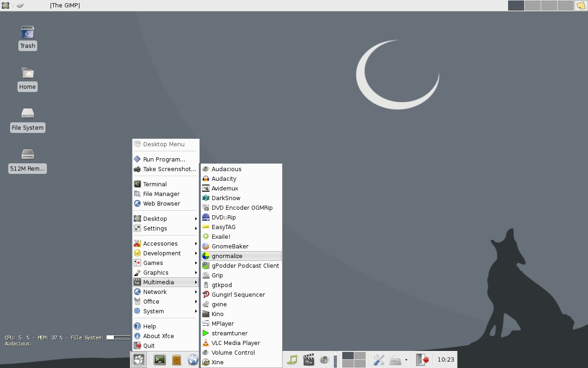Click the yellow sticky notes icon in the top bar
Screen dimensions: 588x368
581,6
